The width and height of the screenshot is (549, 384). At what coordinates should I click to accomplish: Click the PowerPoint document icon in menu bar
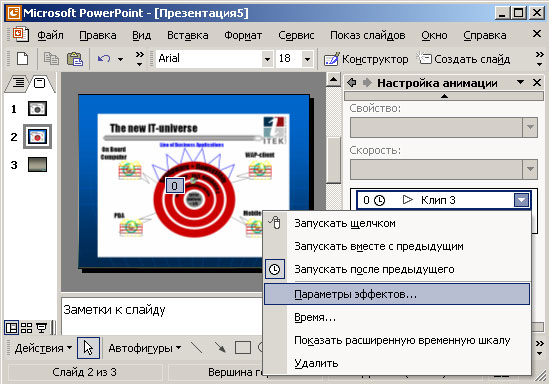[x=20, y=35]
